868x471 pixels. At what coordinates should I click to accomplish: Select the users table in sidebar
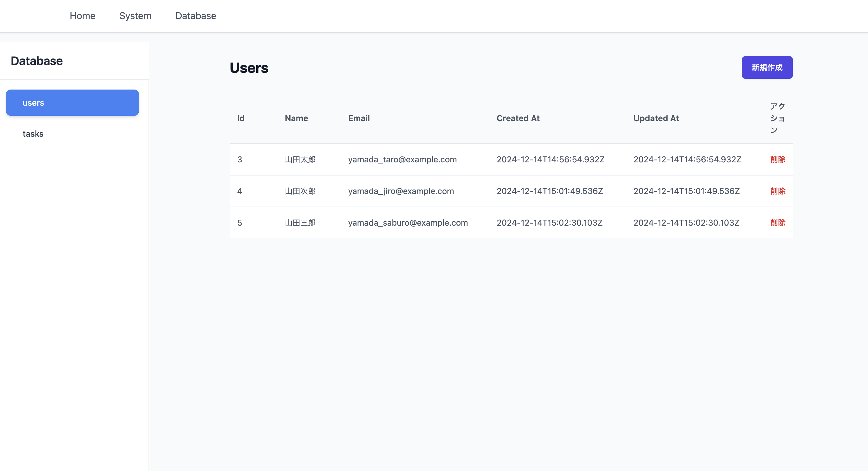point(72,102)
